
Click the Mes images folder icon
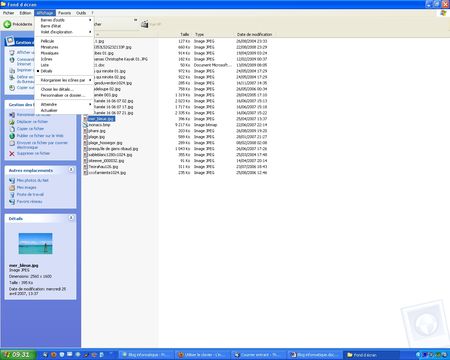[x=12, y=188]
